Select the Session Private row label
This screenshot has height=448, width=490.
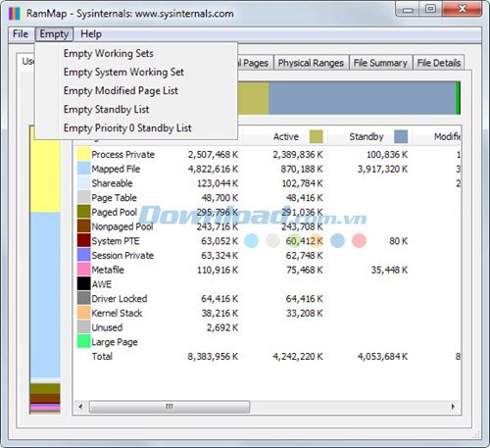[122, 255]
